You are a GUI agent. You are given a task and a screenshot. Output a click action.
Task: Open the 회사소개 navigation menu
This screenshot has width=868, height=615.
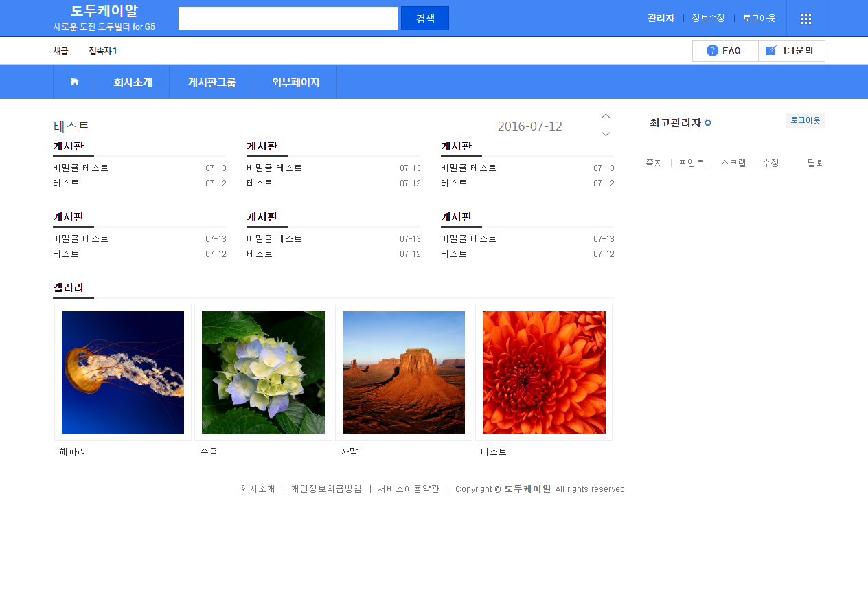tap(133, 82)
